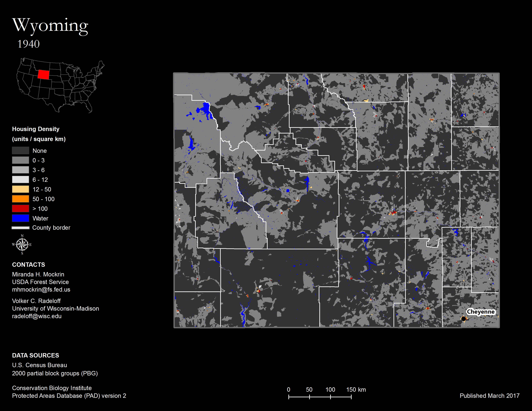The height and width of the screenshot is (411, 532).
Task: Click the '6 - 12' legend label
Action: pyautogui.click(x=40, y=180)
